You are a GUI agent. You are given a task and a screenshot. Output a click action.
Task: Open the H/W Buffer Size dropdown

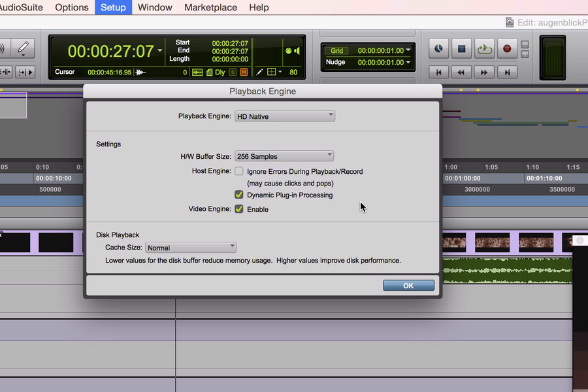point(284,156)
